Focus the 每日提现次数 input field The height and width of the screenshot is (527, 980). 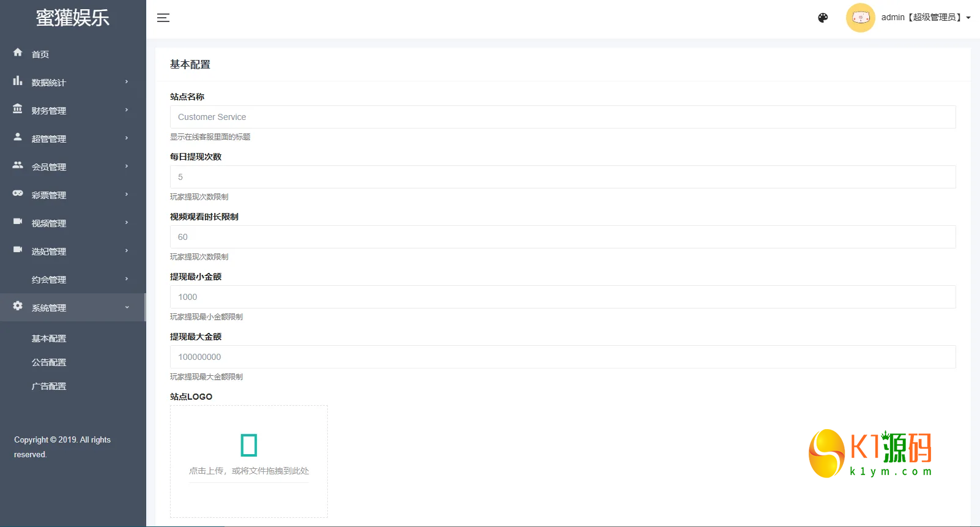tap(563, 177)
